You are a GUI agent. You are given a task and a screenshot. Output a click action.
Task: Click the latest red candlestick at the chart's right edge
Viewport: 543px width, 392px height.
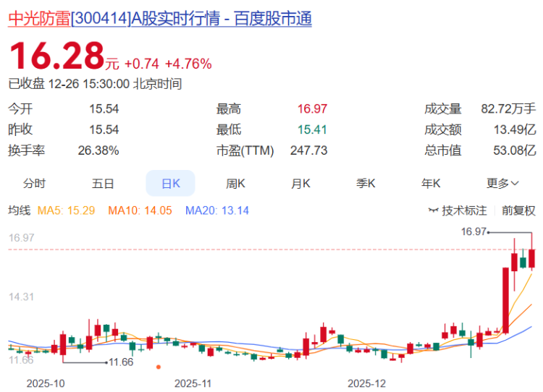coord(532,258)
